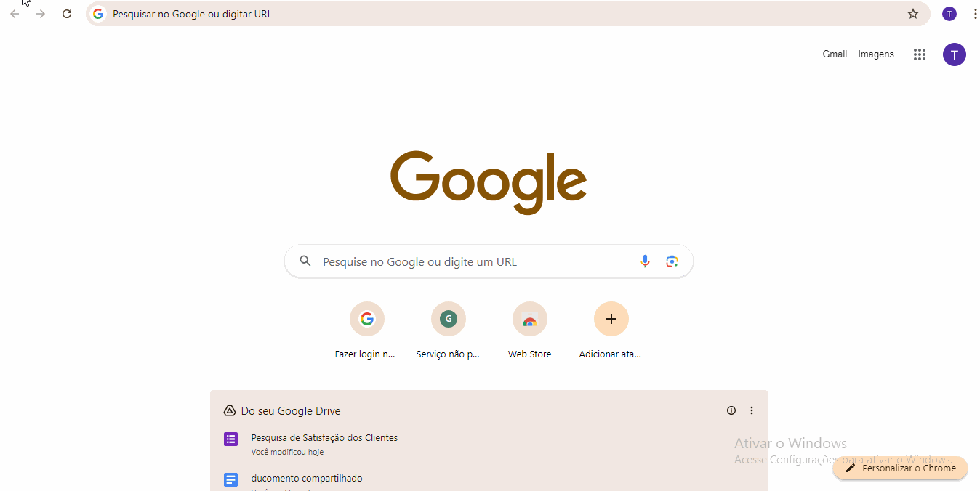Image resolution: width=980 pixels, height=491 pixels.
Task: Click the forward navigation arrow
Action: (x=41, y=14)
